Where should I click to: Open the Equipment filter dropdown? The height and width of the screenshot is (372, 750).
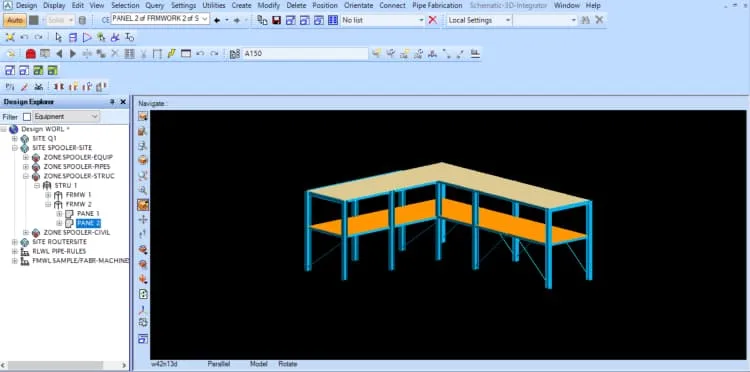(66, 117)
